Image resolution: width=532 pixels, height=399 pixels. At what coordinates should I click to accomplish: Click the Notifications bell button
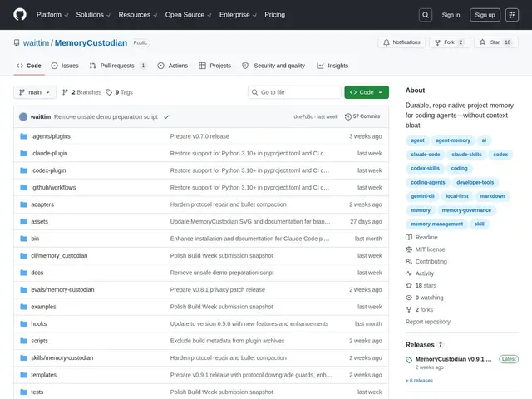click(401, 42)
